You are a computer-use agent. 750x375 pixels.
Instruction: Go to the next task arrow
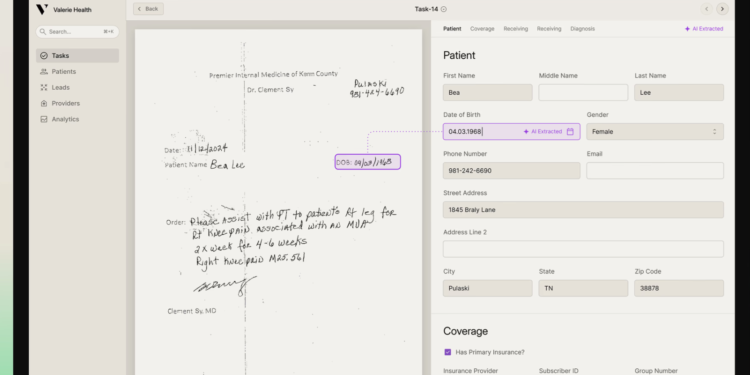tap(722, 9)
